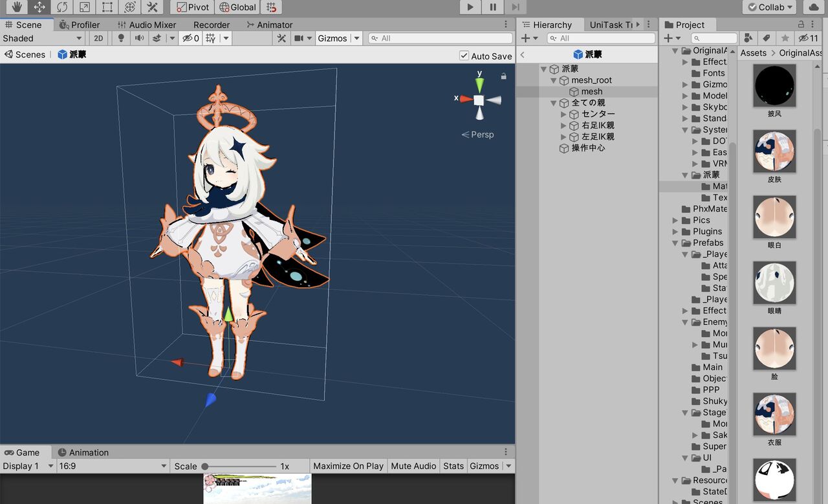
Task: Toggle scene lighting lightbulb icon
Action: point(121,38)
